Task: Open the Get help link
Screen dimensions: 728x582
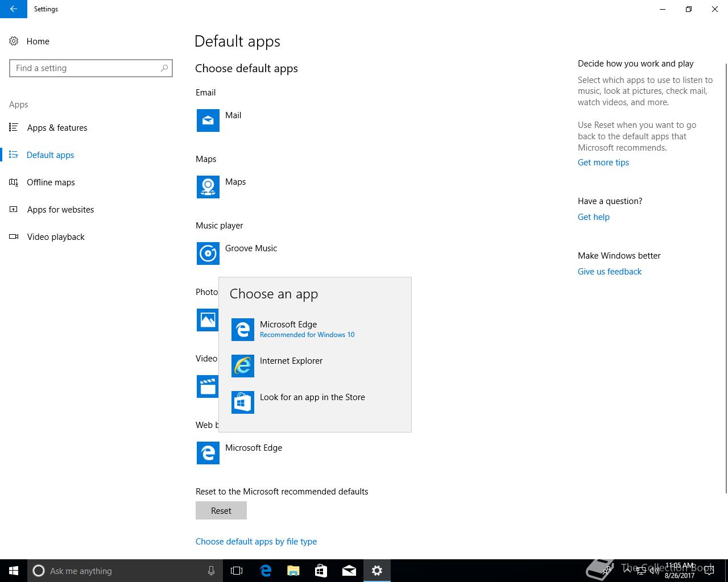Action: (594, 217)
